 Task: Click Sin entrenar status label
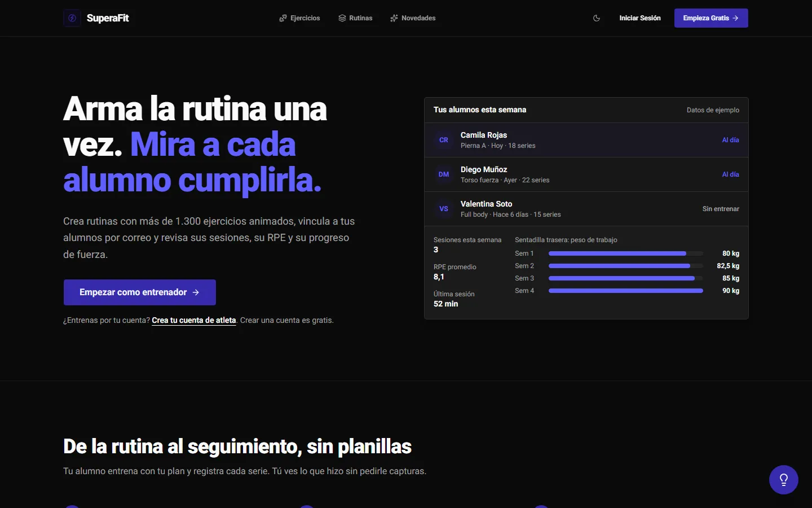[721, 209]
